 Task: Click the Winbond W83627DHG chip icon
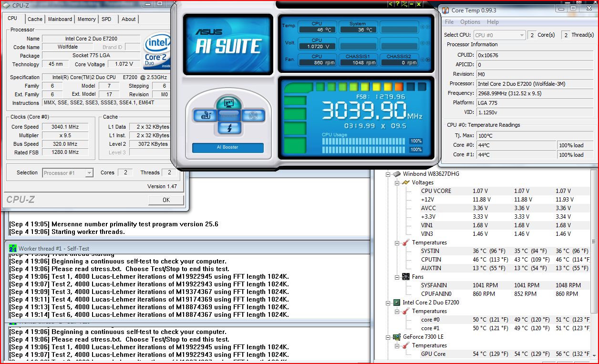click(x=396, y=174)
